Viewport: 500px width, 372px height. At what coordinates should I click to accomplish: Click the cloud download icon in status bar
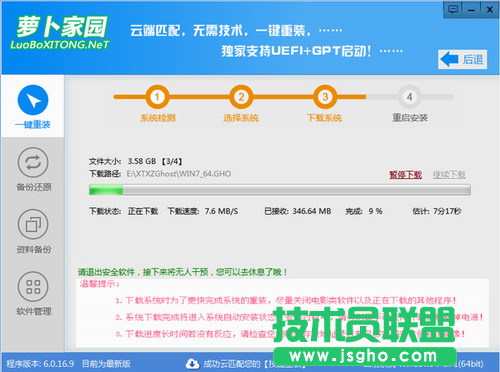click(192, 364)
